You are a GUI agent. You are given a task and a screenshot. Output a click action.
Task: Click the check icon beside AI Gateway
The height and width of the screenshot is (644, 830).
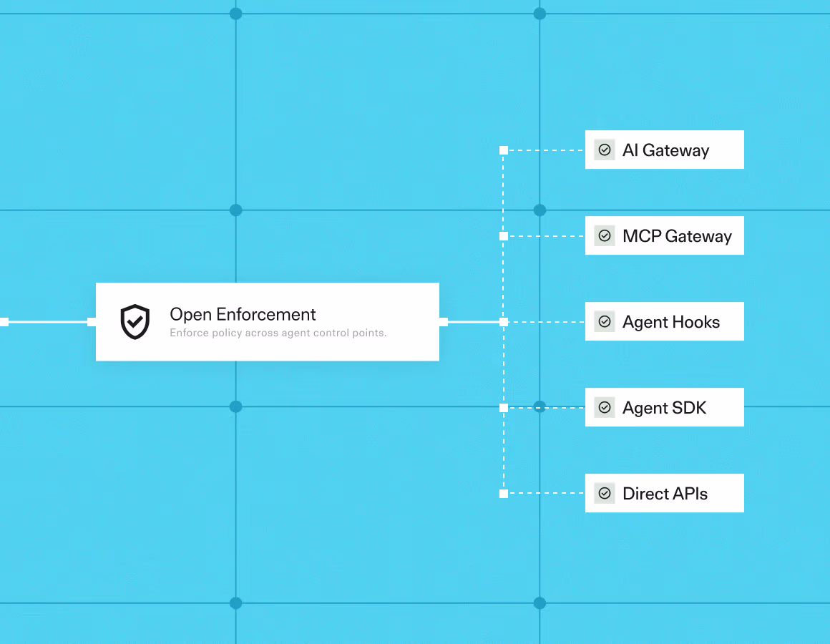click(605, 150)
